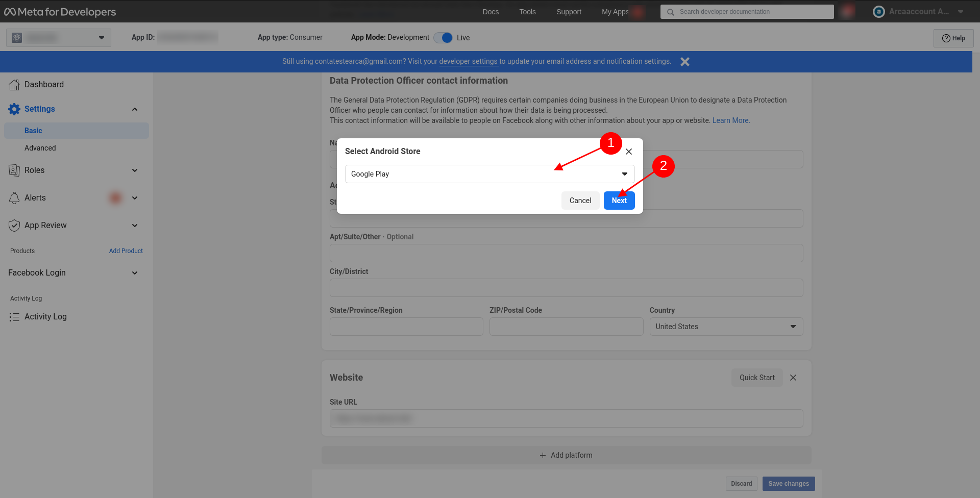Click the Settings gear icon
The width and height of the screenshot is (980, 498).
pos(14,109)
